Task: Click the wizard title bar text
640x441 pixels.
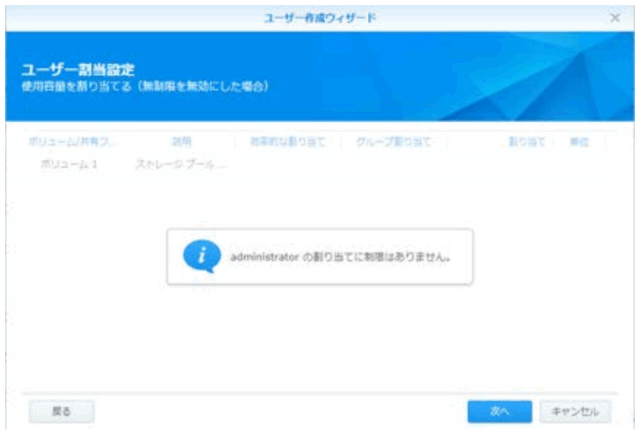Action: point(320,19)
